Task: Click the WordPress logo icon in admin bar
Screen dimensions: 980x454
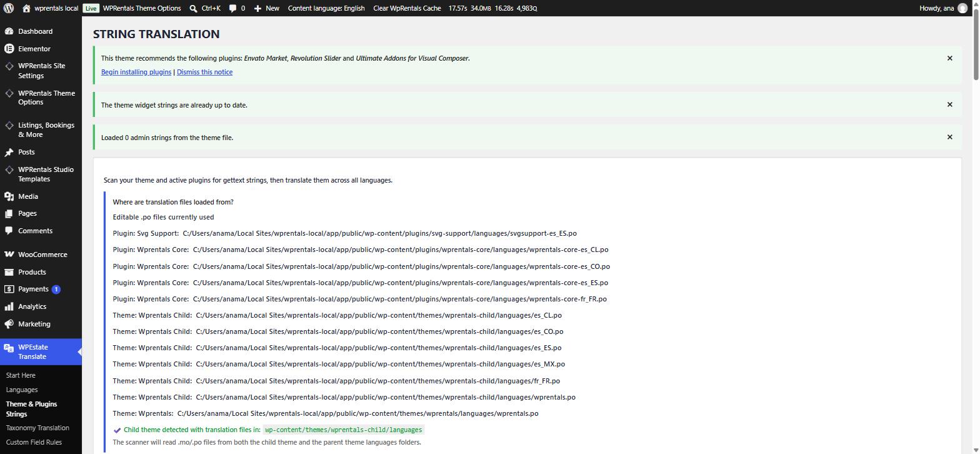Action: [x=9, y=8]
